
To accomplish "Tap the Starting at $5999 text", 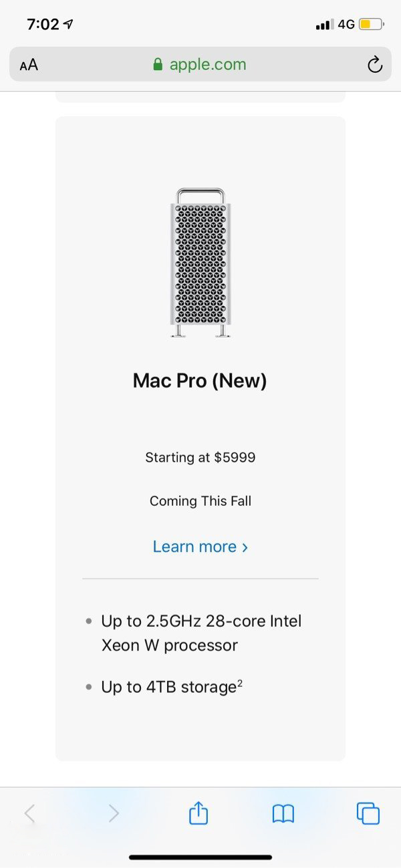I will tap(200, 458).
